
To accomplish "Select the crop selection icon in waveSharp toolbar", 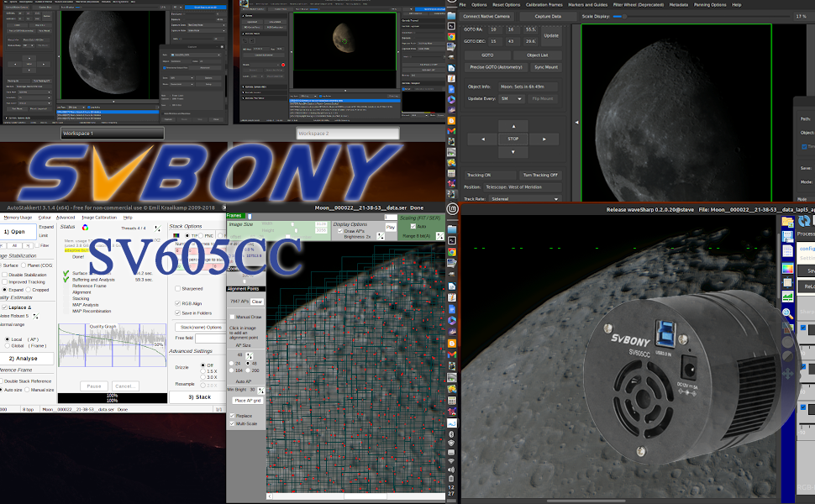I will (787, 284).
